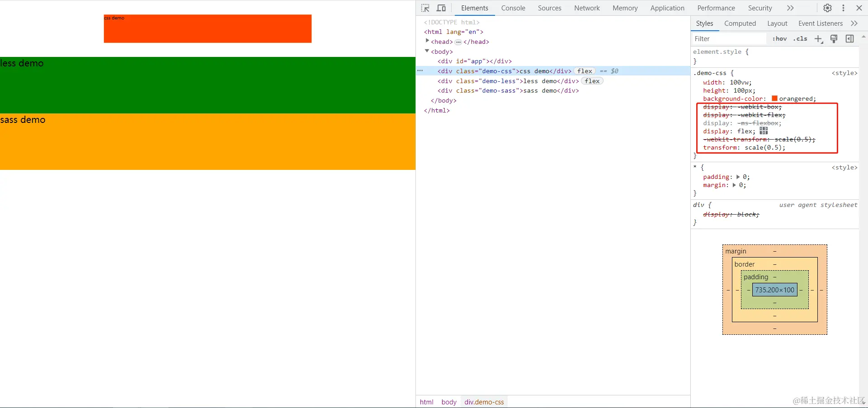868x408 pixels.
Task: Click the margin box in box model
Action: (x=775, y=251)
